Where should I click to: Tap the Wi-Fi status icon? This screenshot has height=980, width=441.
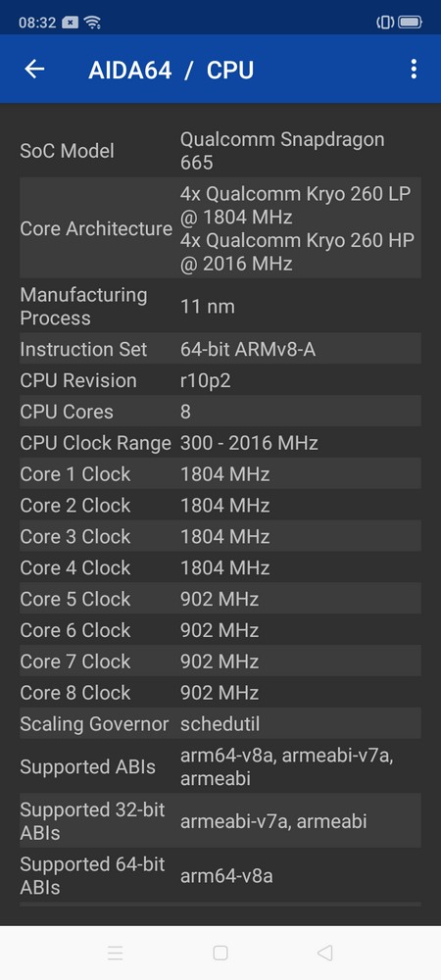pos(92,23)
